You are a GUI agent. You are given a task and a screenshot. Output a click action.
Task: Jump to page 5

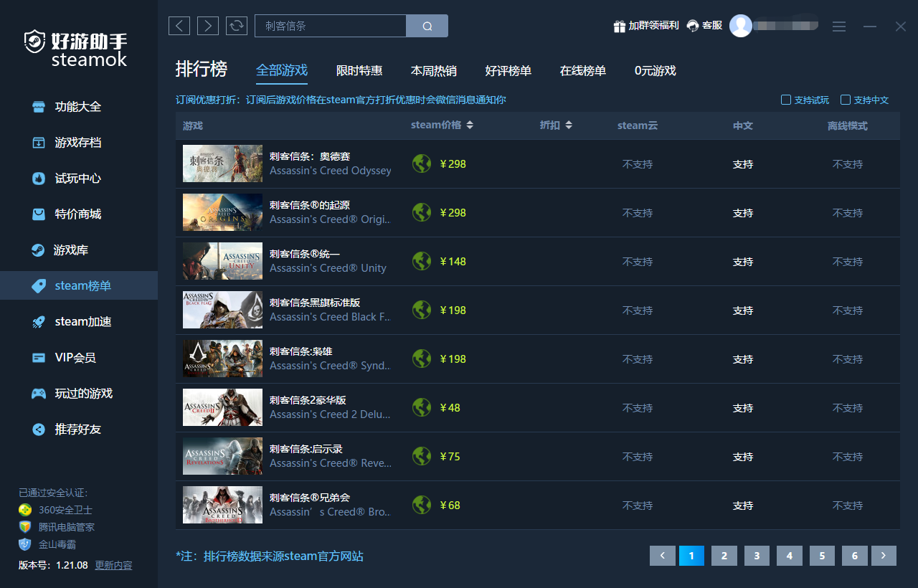click(822, 556)
